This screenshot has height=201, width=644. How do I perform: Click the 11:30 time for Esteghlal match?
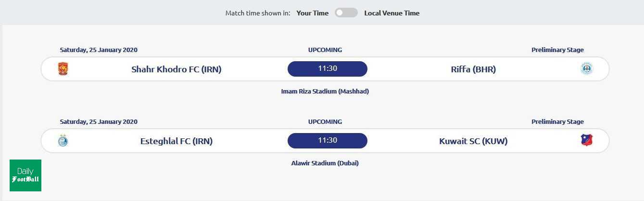pos(328,140)
